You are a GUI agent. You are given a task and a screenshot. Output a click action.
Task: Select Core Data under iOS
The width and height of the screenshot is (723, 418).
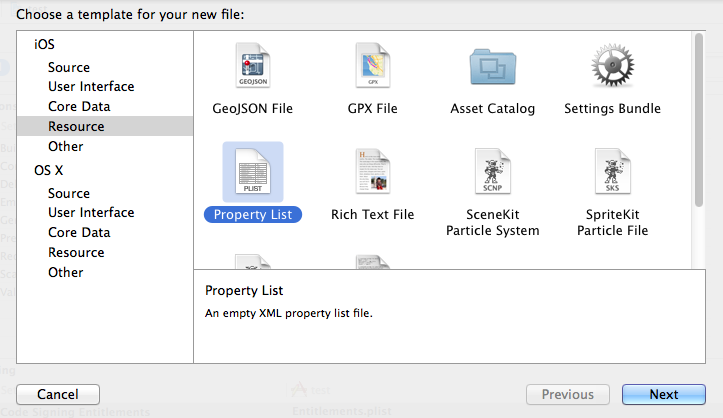(79, 106)
